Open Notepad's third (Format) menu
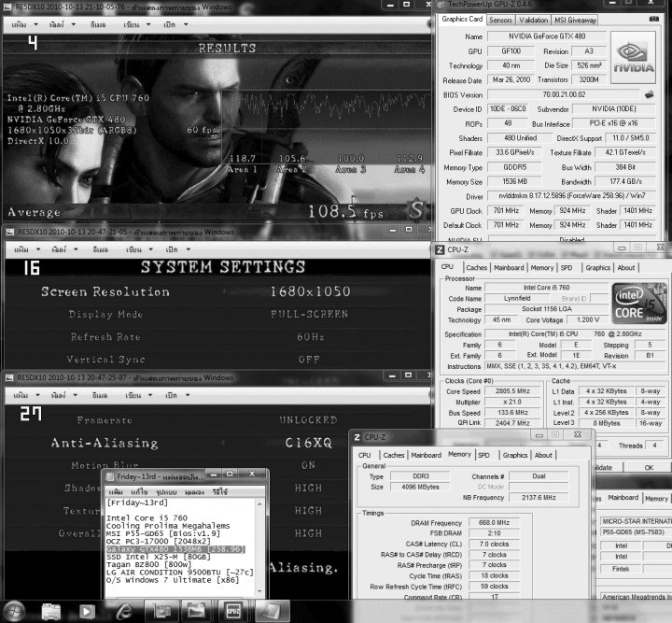The width and height of the screenshot is (672, 623). click(167, 492)
